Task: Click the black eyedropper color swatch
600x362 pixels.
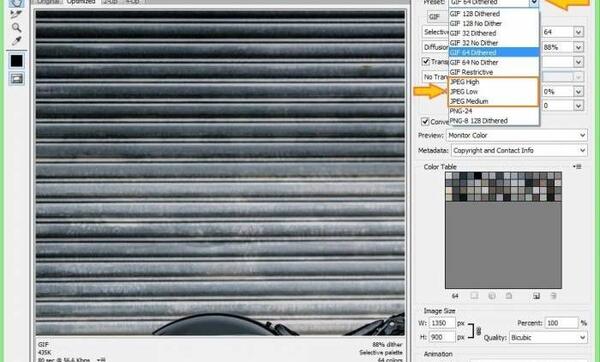Action: coord(16,61)
